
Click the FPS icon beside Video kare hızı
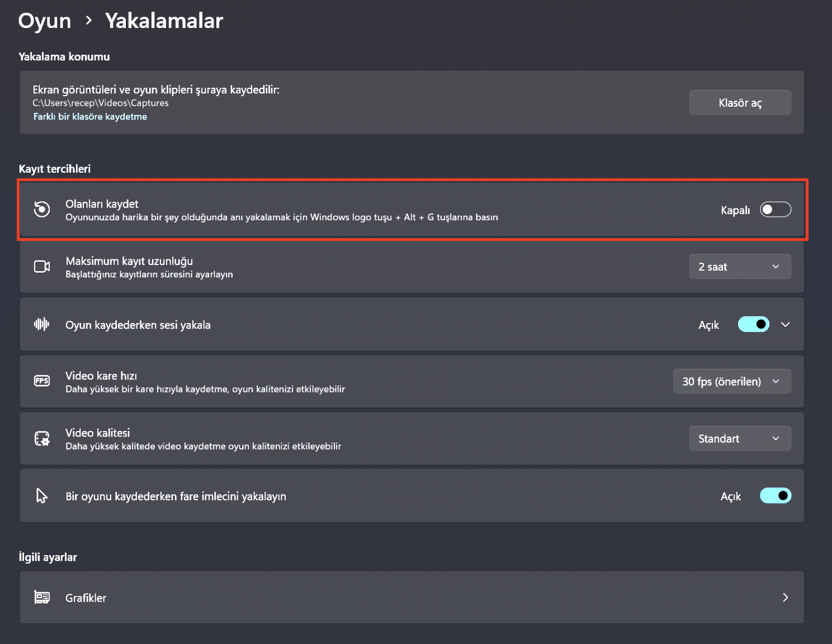(41, 381)
